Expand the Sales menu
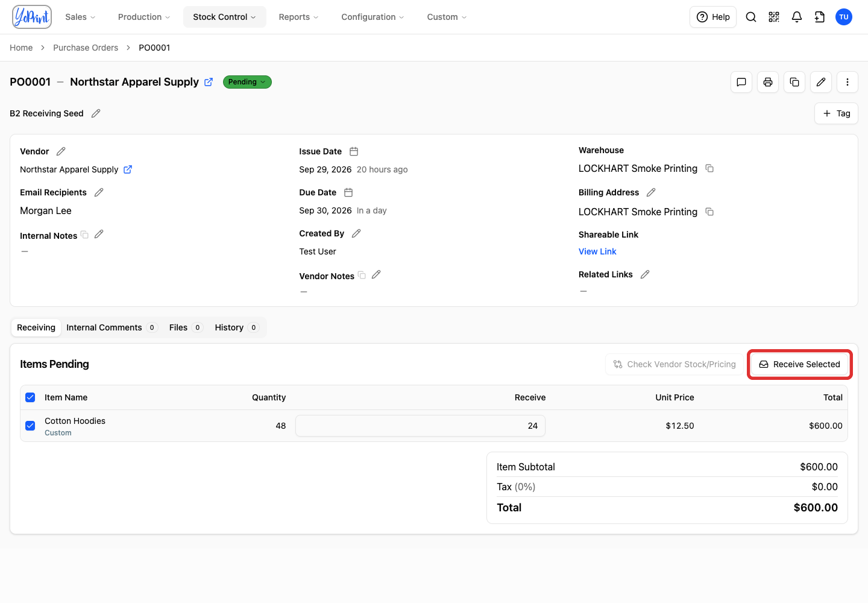This screenshot has height=603, width=868. (x=80, y=17)
